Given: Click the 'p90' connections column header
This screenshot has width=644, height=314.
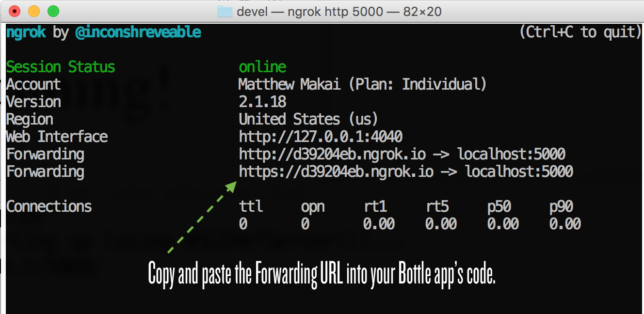Looking at the screenshot, I should (x=562, y=207).
